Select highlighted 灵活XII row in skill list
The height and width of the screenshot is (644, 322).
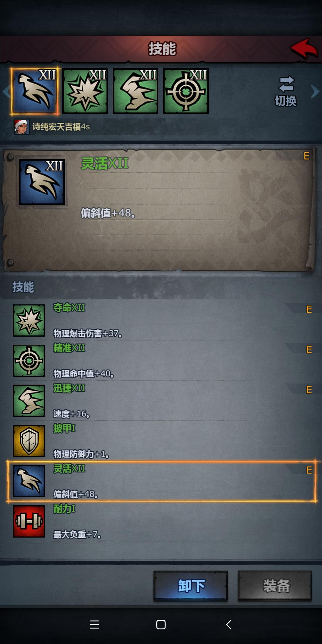click(161, 481)
